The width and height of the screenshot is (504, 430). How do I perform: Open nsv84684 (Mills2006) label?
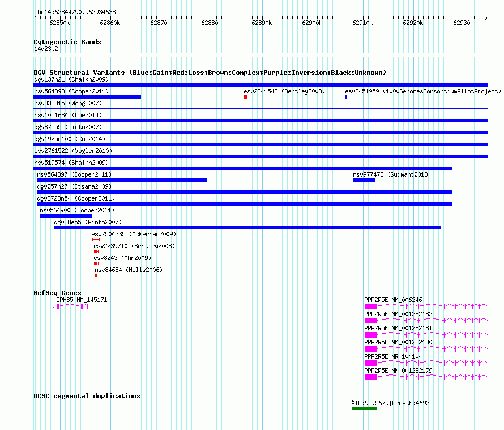129,270
